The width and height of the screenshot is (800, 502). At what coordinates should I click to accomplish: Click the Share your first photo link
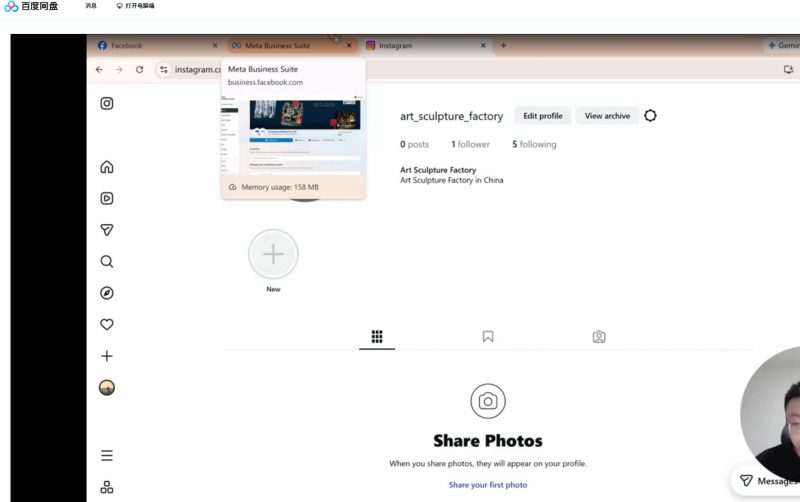click(488, 485)
